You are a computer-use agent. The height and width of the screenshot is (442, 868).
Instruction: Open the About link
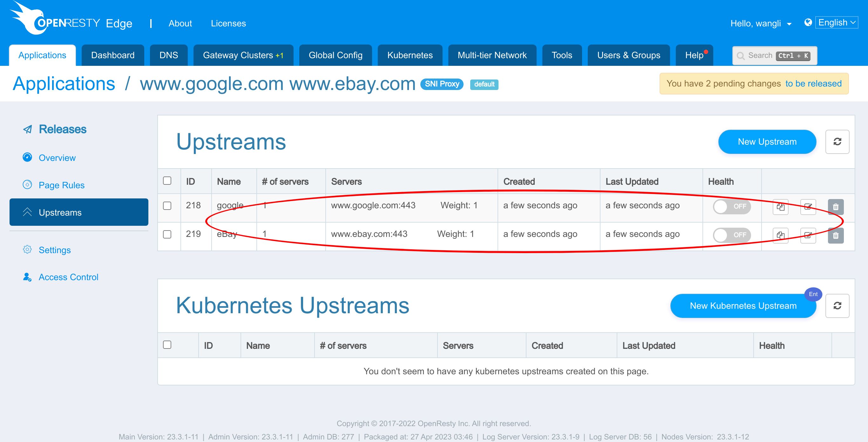180,23
